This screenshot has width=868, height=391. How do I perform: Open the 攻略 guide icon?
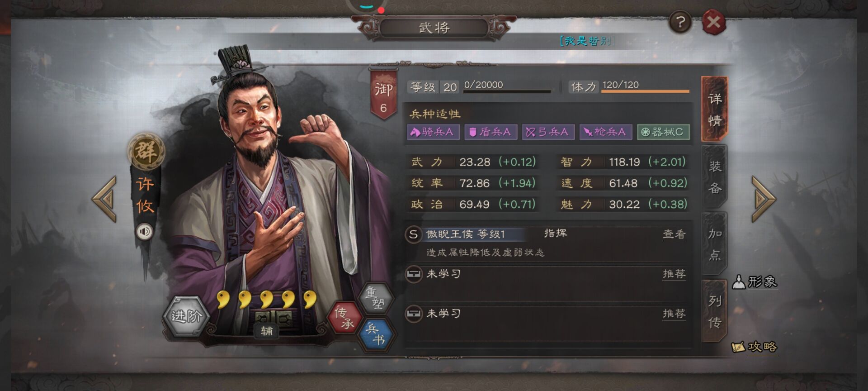[x=755, y=347]
